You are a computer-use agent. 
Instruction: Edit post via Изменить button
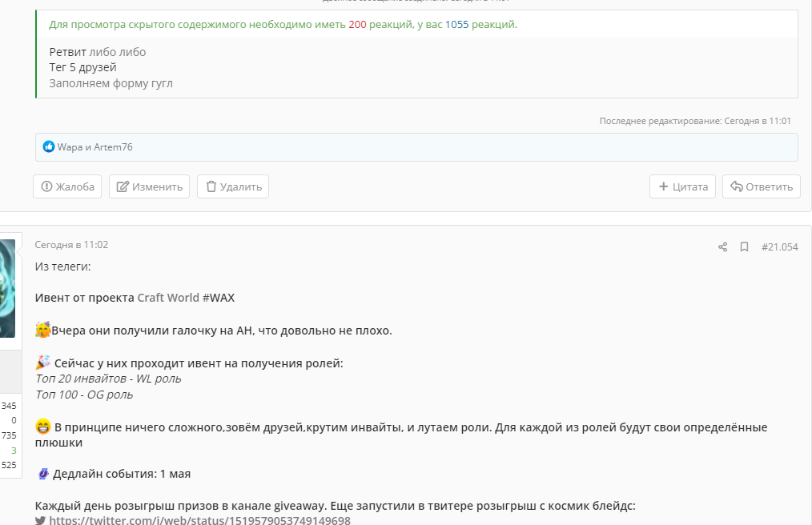click(x=149, y=186)
